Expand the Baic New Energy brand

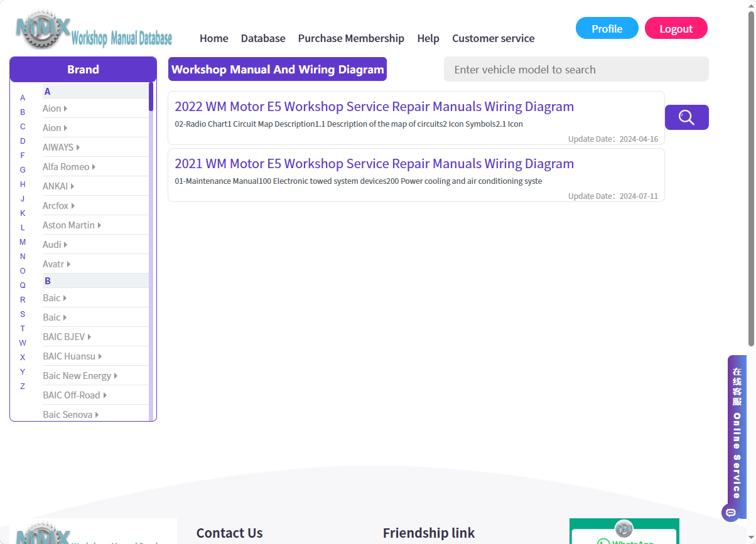click(80, 376)
